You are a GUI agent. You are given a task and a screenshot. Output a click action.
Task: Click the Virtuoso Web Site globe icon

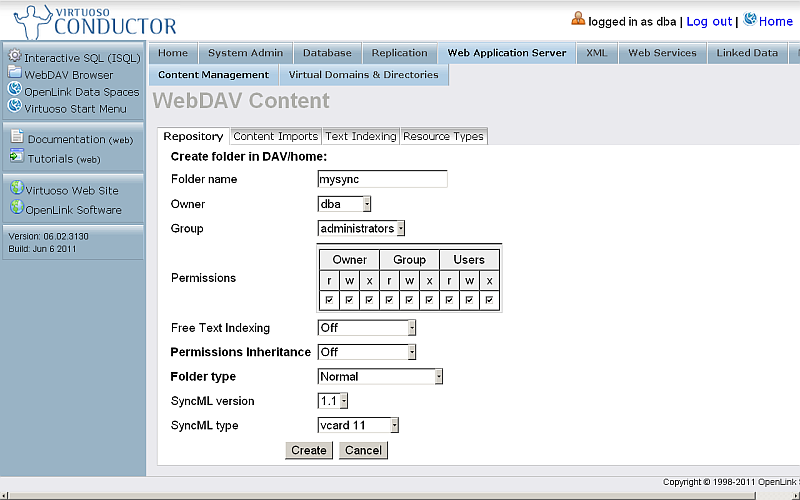click(x=17, y=189)
